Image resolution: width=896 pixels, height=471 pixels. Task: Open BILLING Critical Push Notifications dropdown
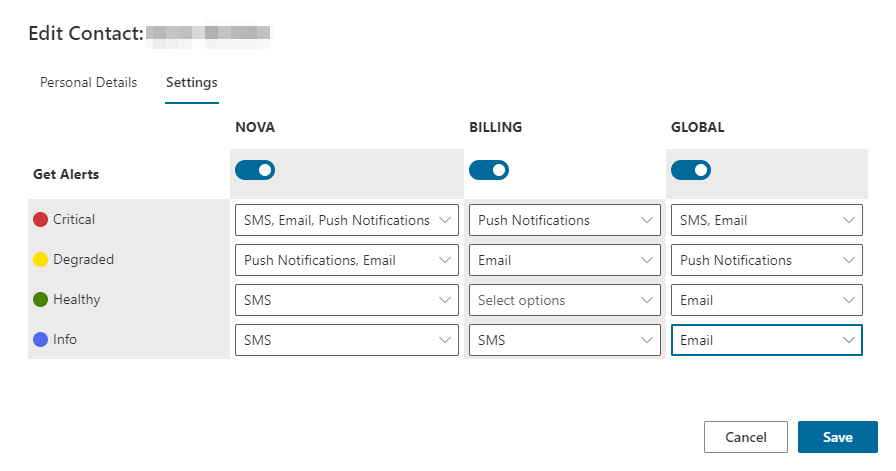point(564,220)
